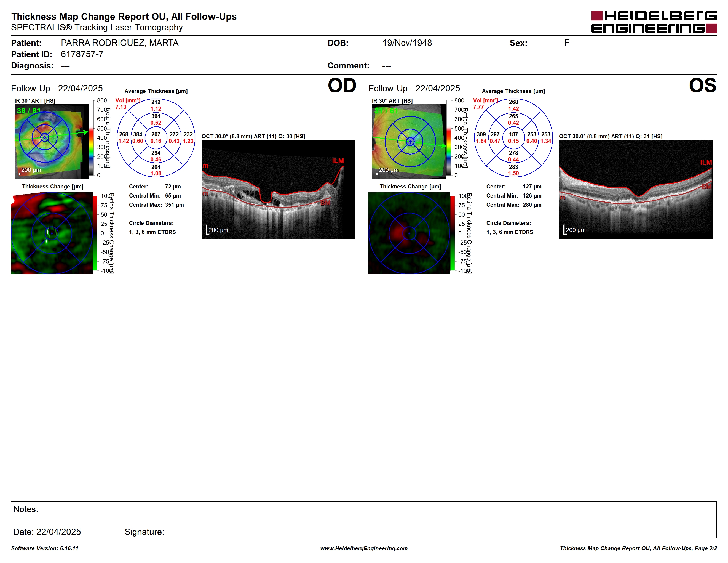728x563 pixels.
Task: Click the 'Date: 22/04/2025' entry in Notes box
Action: [47, 532]
